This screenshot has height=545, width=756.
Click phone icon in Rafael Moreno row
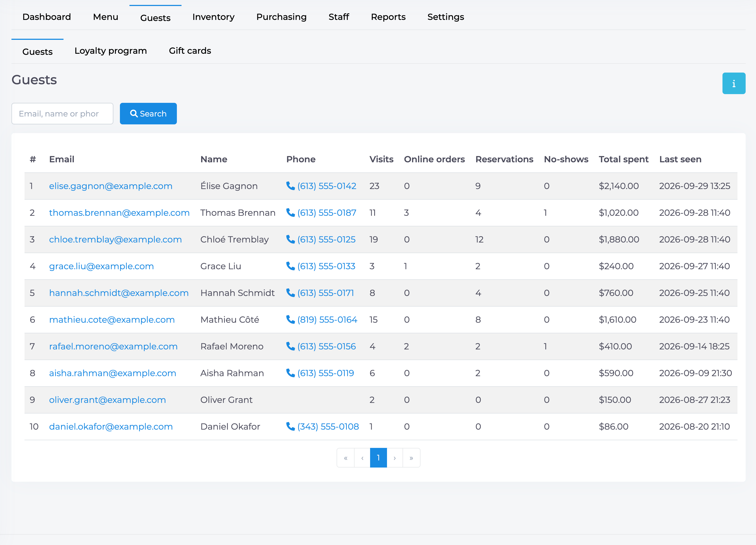290,346
